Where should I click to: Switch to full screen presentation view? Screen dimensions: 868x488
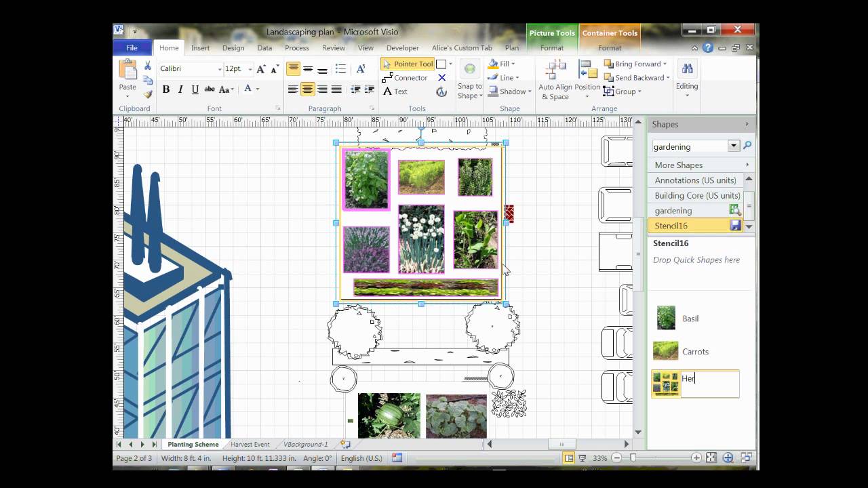click(582, 458)
